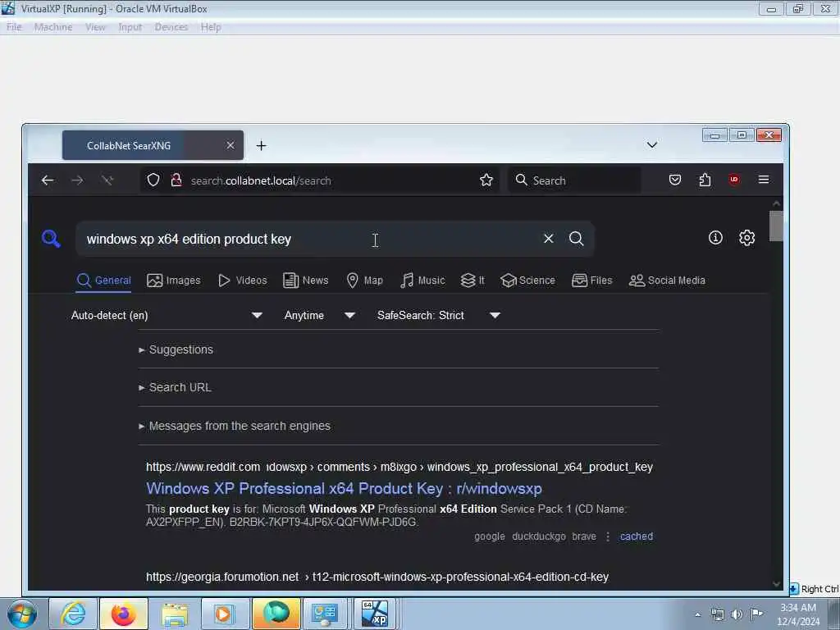Switch to the Science category

click(x=527, y=281)
